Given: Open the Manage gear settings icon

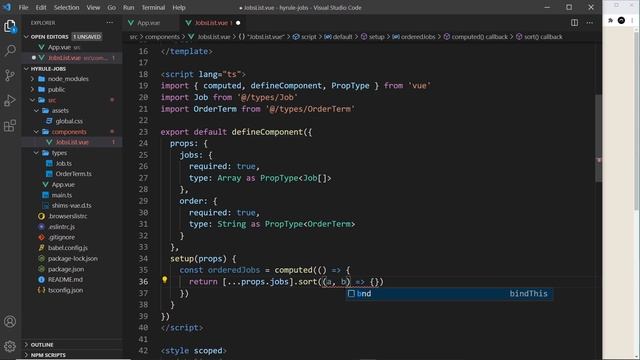Looking at the screenshot, I should 10,346.
